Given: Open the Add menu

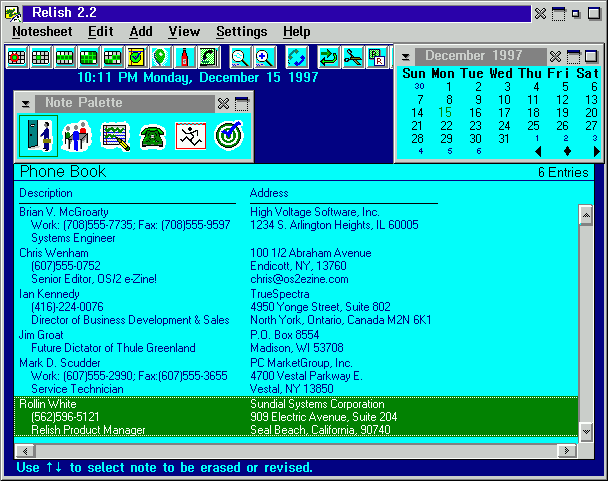Looking at the screenshot, I should [x=141, y=32].
